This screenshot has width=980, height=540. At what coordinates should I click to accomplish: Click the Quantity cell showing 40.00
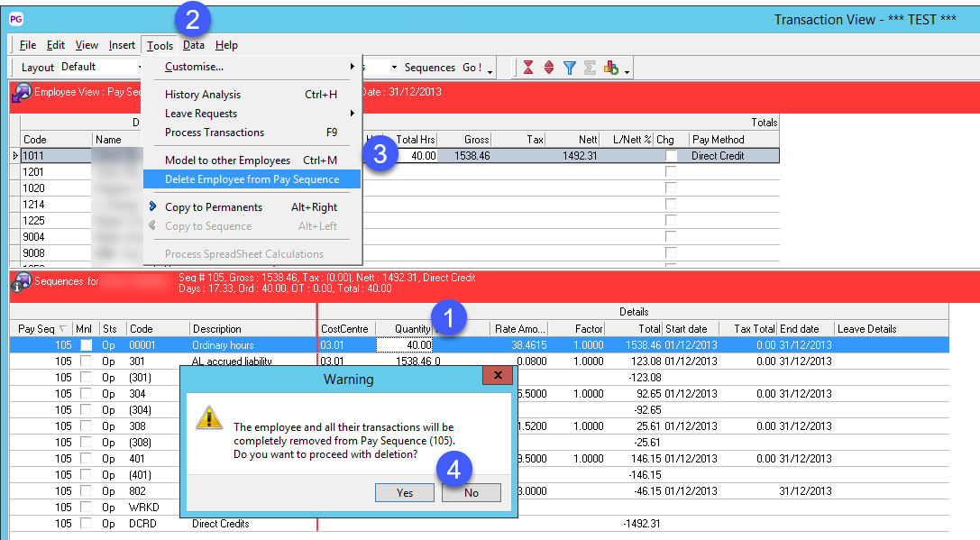point(404,345)
